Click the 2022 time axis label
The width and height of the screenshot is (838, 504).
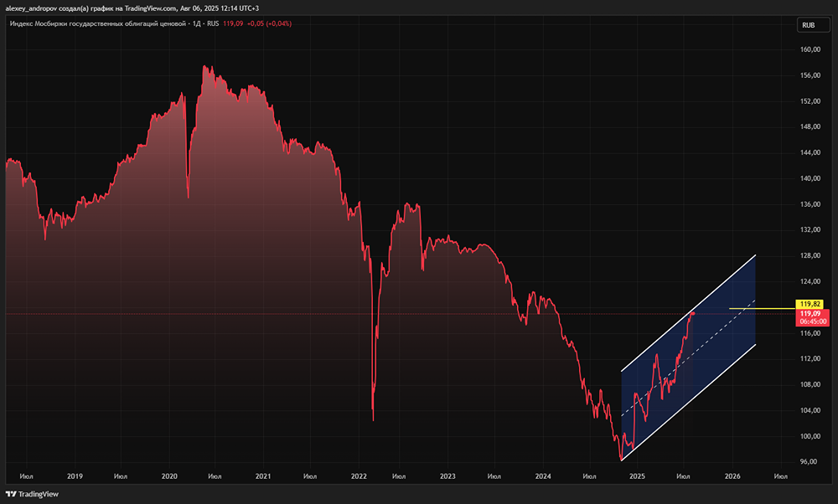point(359,476)
